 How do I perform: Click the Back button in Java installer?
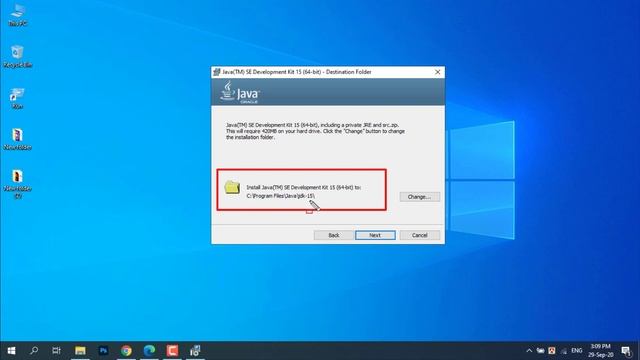[334, 235]
